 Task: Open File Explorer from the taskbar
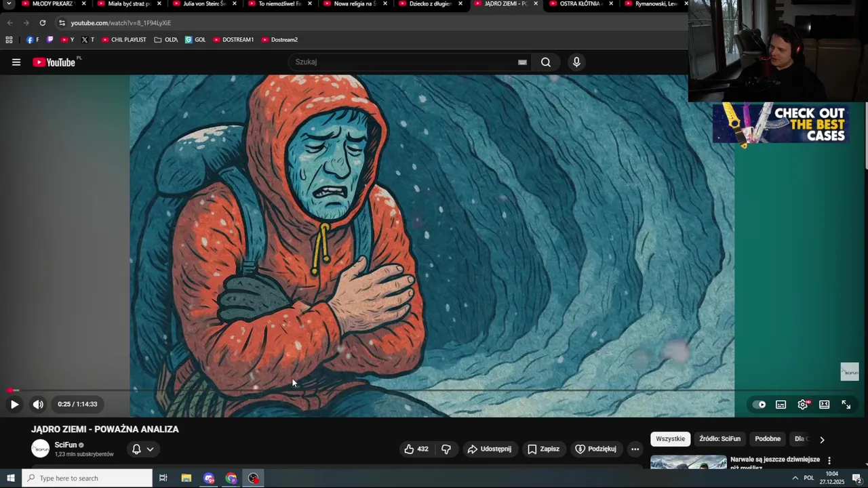186,479
